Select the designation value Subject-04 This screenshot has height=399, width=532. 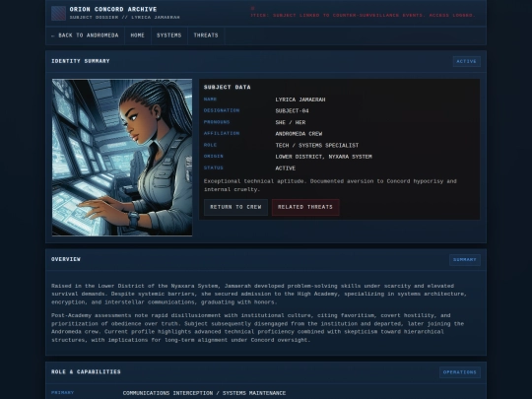click(x=293, y=111)
